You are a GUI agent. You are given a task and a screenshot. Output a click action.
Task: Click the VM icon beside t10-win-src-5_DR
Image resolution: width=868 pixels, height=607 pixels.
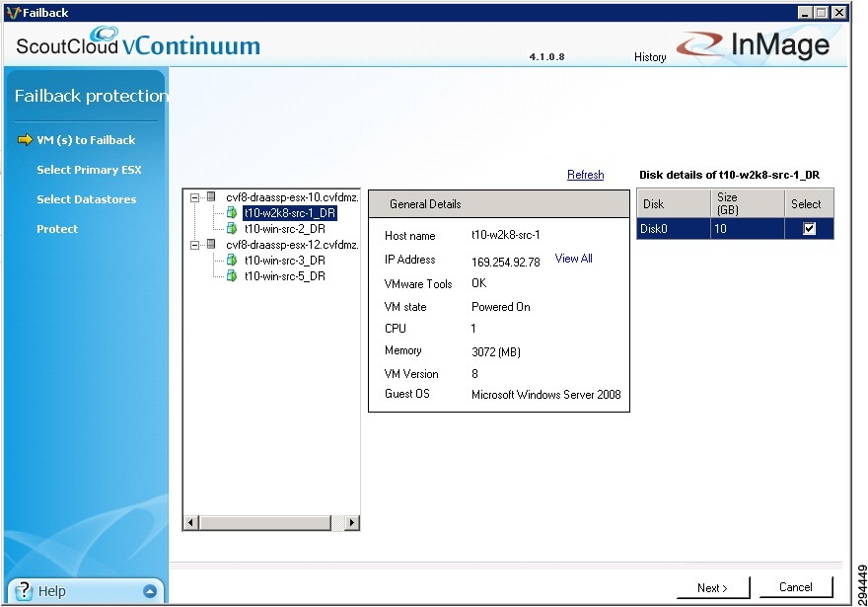click(232, 275)
